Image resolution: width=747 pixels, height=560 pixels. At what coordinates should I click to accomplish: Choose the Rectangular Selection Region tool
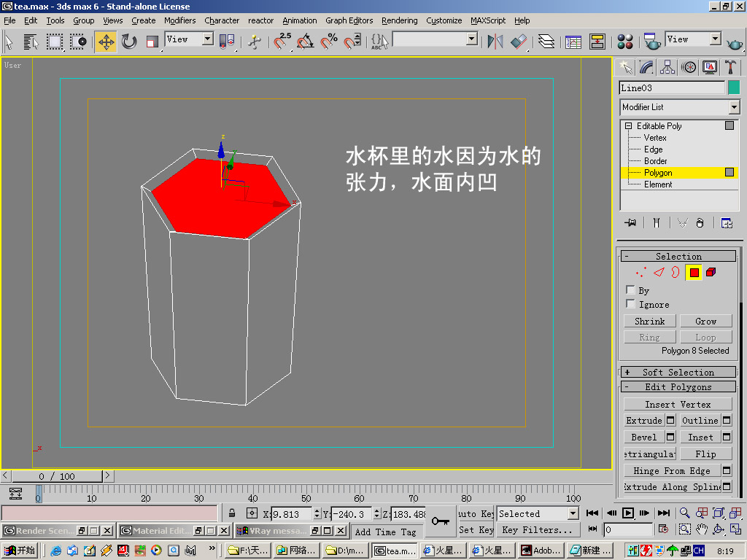[54, 42]
